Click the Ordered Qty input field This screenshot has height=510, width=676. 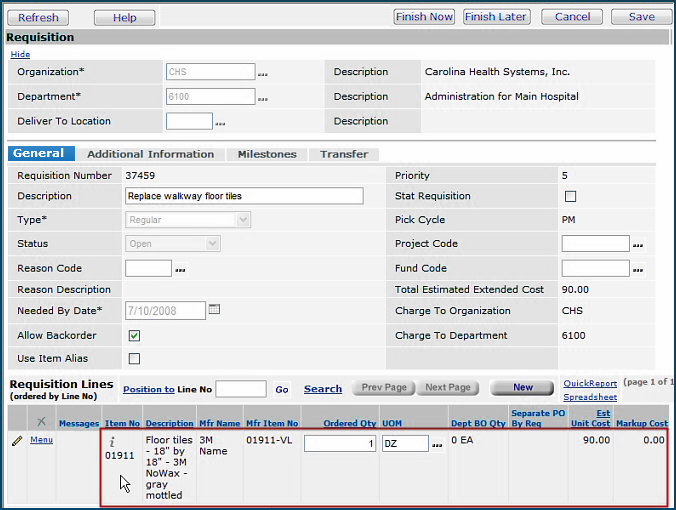tap(340, 443)
